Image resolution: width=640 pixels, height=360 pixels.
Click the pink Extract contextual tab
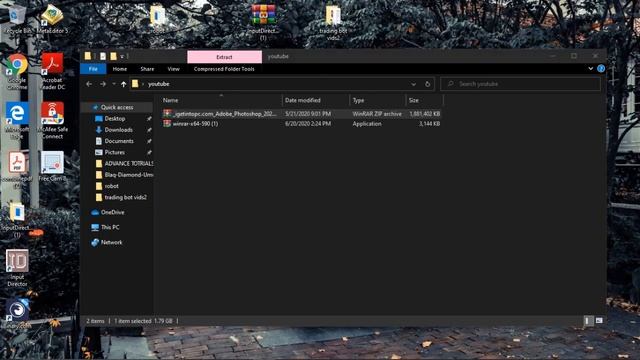point(224,57)
